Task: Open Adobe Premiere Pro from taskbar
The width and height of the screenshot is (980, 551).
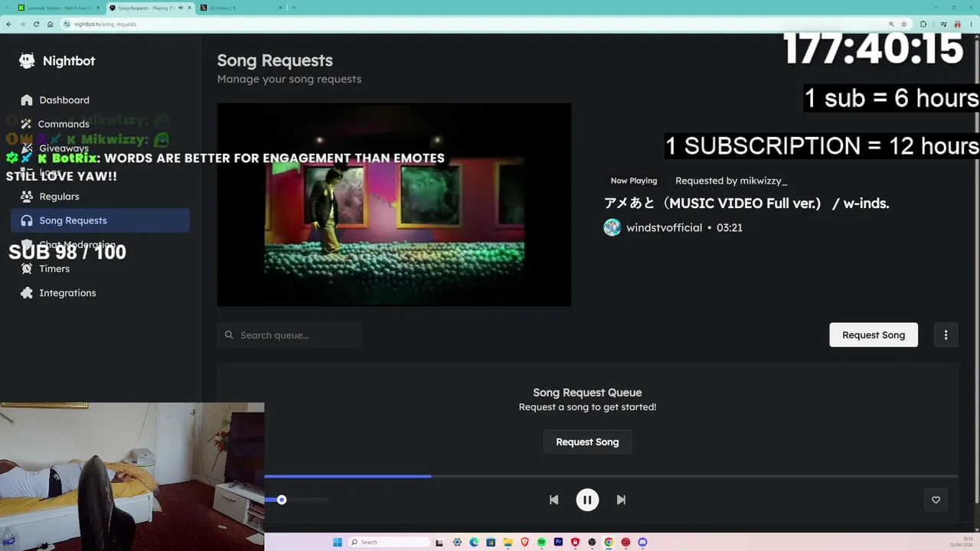Action: coord(558,542)
